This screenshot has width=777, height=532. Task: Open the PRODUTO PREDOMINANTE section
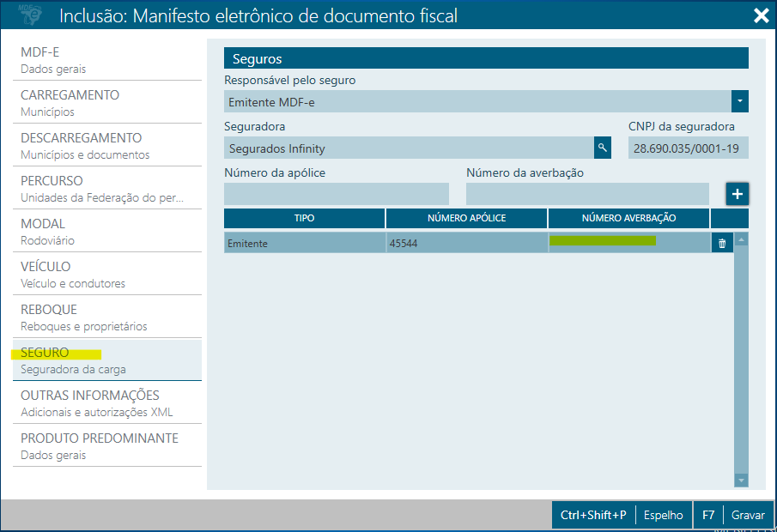pyautogui.click(x=106, y=446)
